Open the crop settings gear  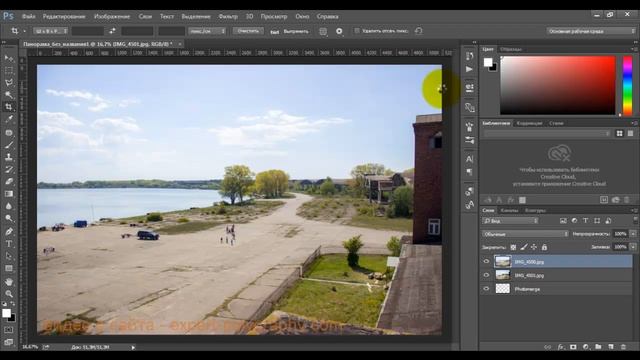click(x=339, y=31)
